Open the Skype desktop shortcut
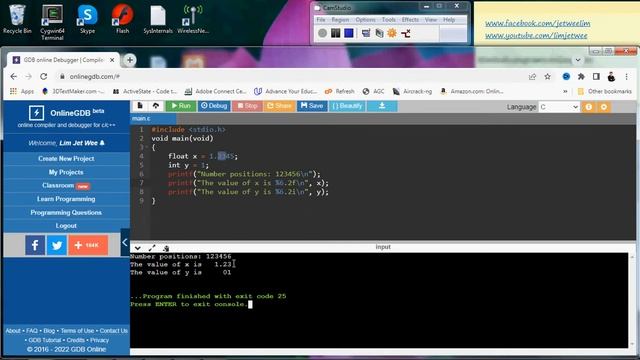 [87, 19]
